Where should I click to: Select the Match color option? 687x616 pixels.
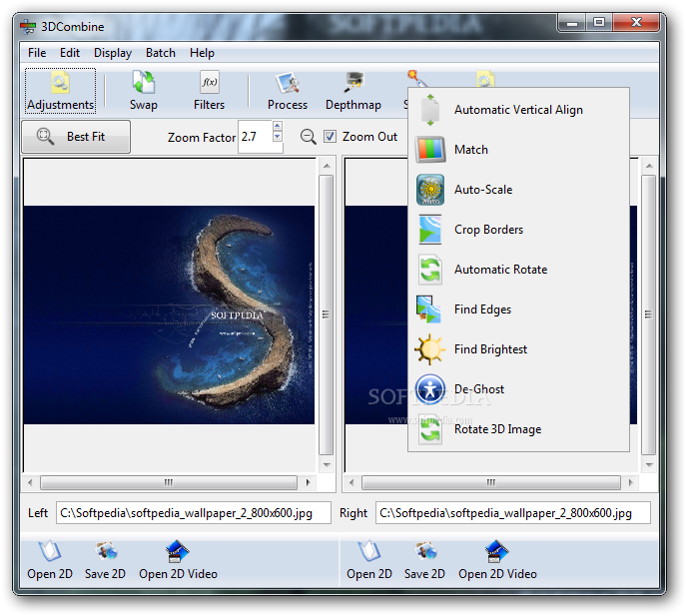point(519,150)
